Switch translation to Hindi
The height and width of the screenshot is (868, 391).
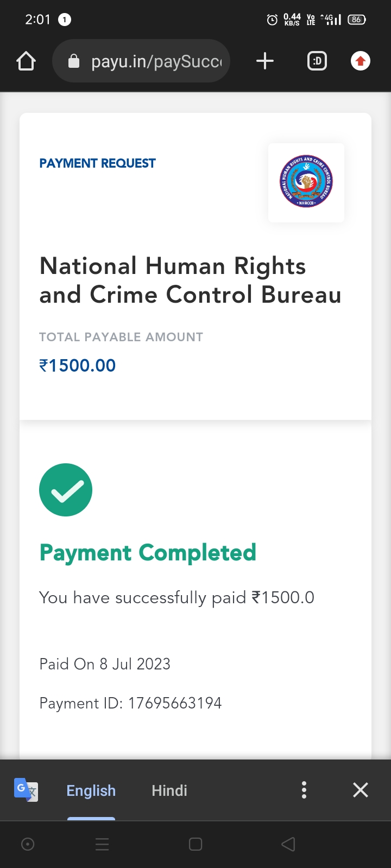[169, 790]
